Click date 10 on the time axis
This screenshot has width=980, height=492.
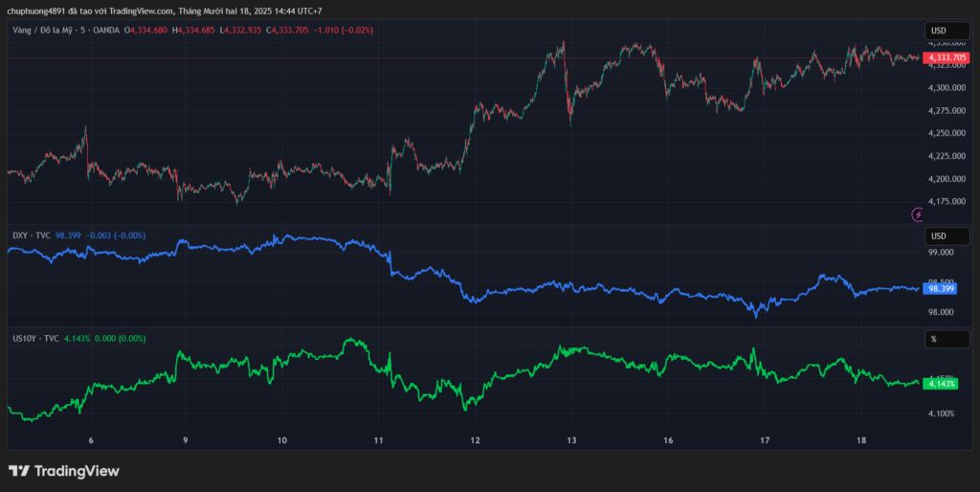[282, 440]
